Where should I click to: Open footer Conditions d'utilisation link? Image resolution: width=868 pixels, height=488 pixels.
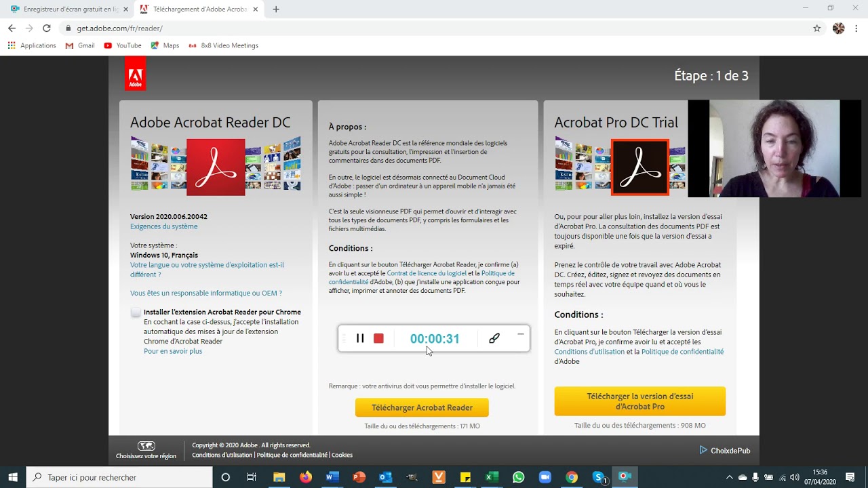click(x=222, y=455)
